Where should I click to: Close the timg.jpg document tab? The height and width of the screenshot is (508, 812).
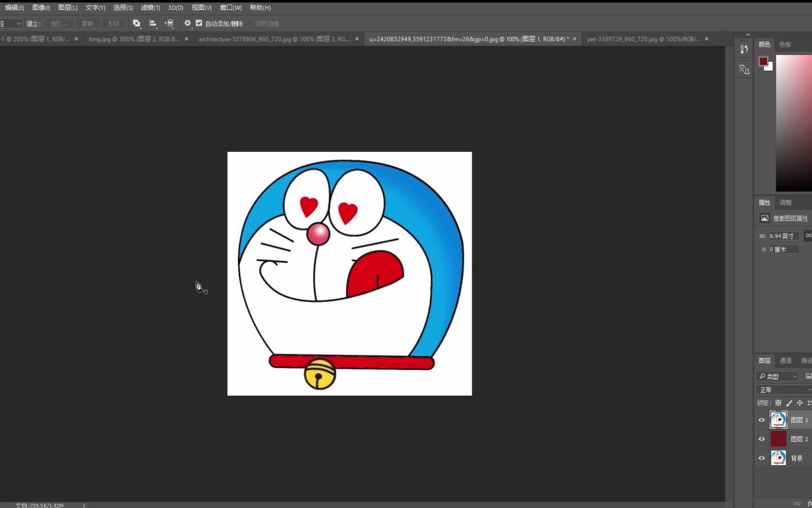pyautogui.click(x=187, y=39)
